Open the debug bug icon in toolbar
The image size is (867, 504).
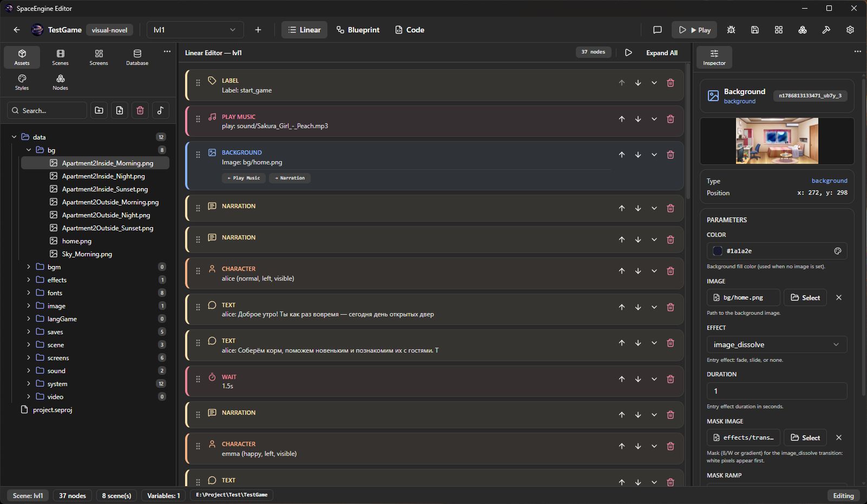click(731, 30)
